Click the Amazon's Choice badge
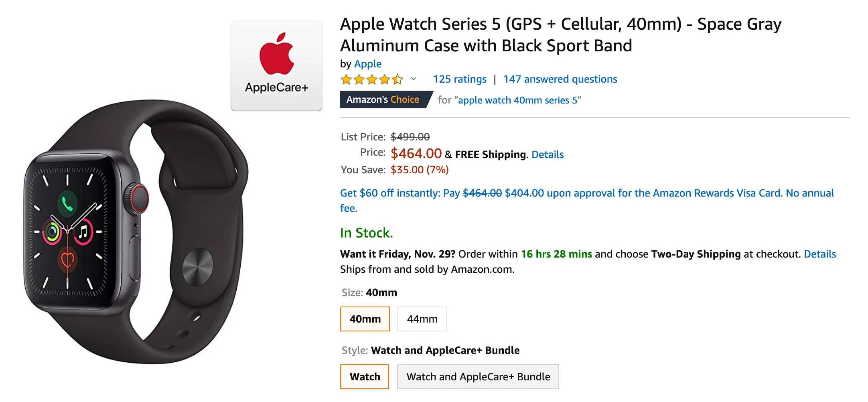This screenshot has height=402, width=868. tap(382, 99)
